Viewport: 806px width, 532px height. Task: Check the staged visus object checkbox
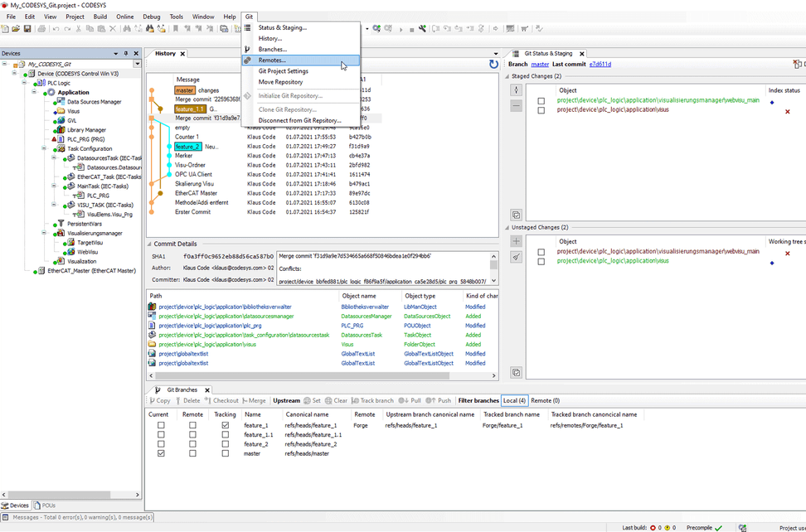541,110
